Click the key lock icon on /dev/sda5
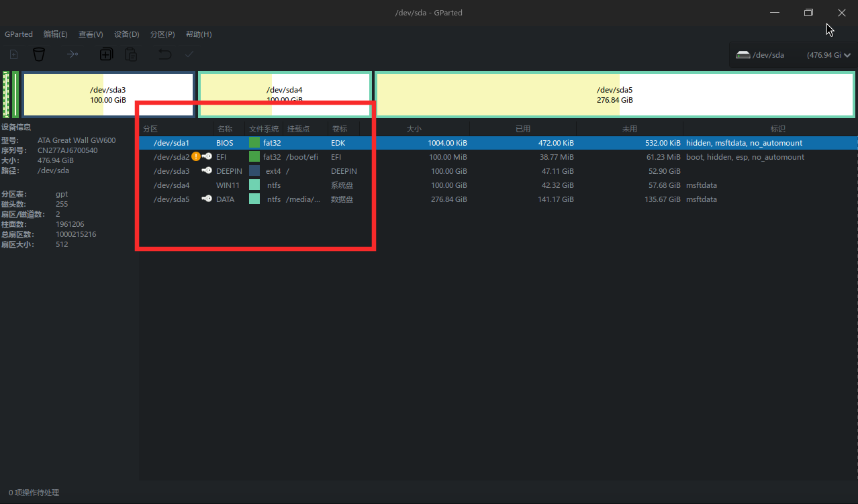The image size is (858, 504). click(x=207, y=199)
